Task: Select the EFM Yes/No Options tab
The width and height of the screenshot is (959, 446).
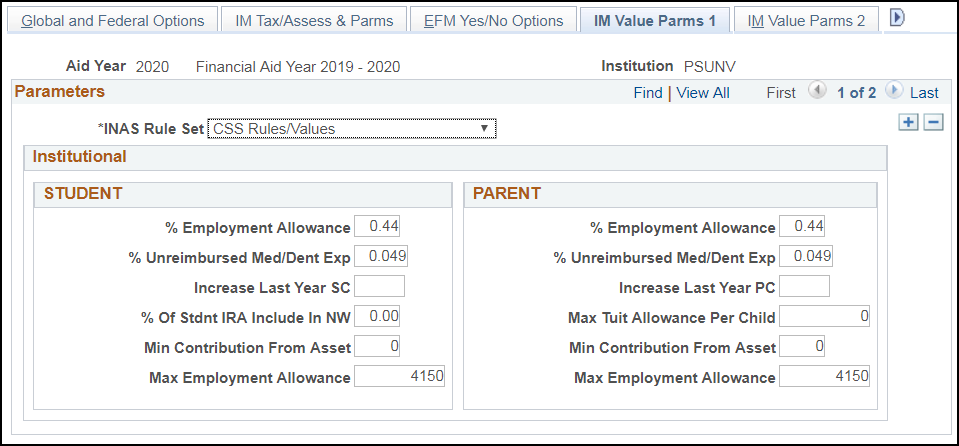Action: pyautogui.click(x=493, y=20)
